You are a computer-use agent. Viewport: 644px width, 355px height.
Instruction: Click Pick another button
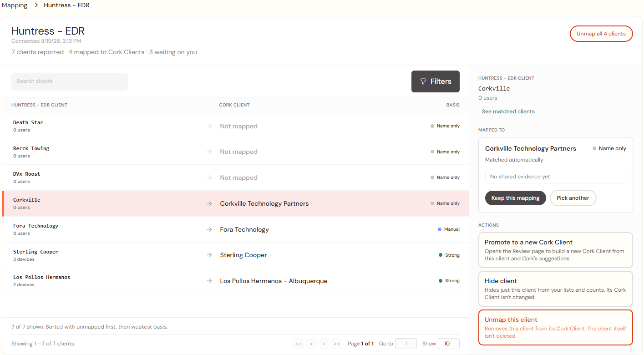coord(573,198)
